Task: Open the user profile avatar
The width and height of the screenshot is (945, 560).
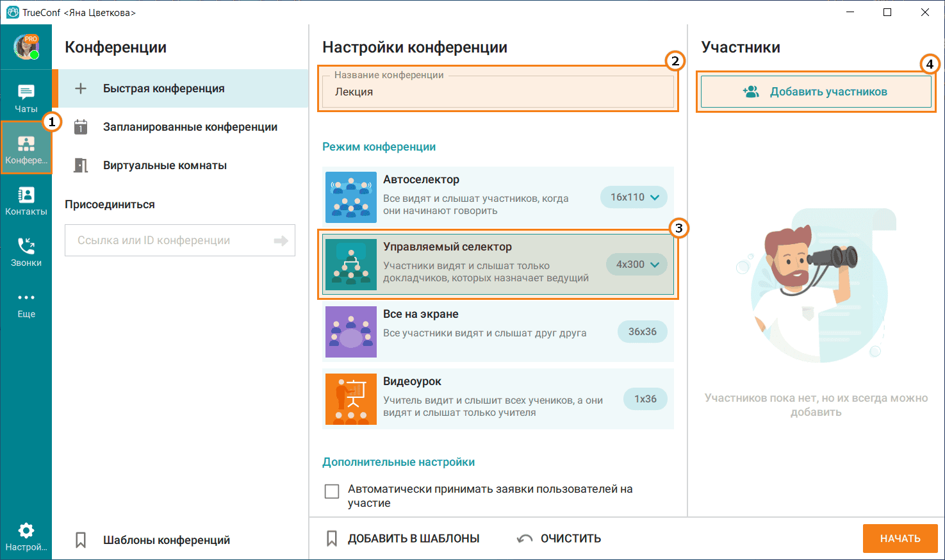Action: tap(26, 47)
